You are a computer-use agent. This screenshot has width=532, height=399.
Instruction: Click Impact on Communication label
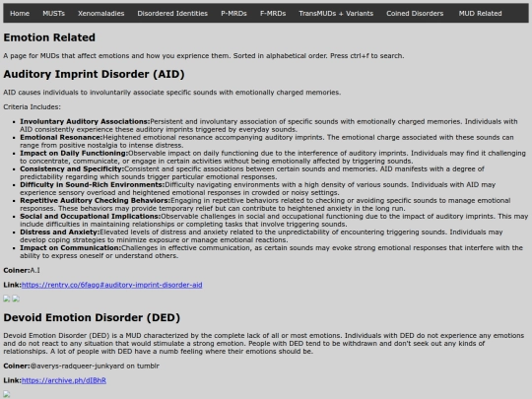(71, 247)
